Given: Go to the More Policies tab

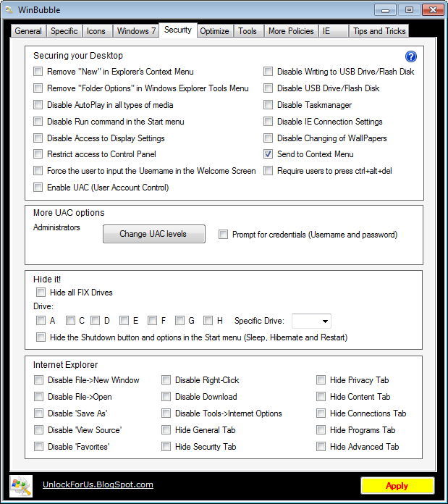Looking at the screenshot, I should pos(291,31).
